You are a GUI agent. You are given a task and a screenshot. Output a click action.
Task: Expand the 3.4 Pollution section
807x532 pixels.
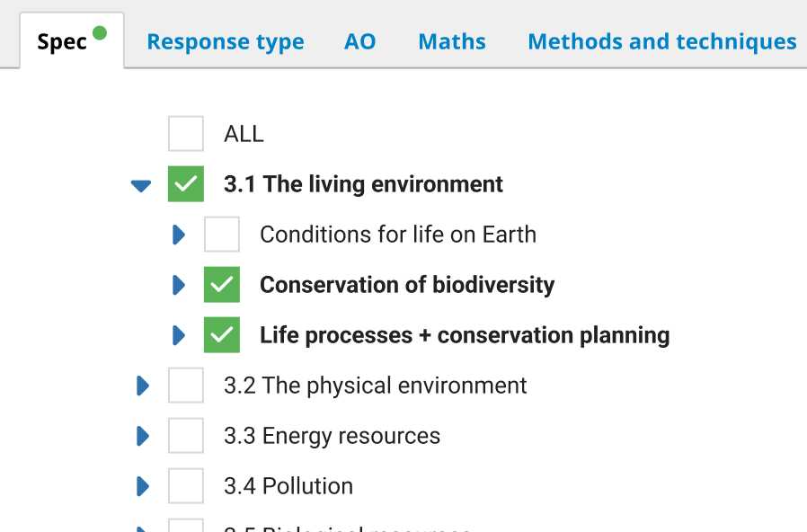click(x=142, y=486)
